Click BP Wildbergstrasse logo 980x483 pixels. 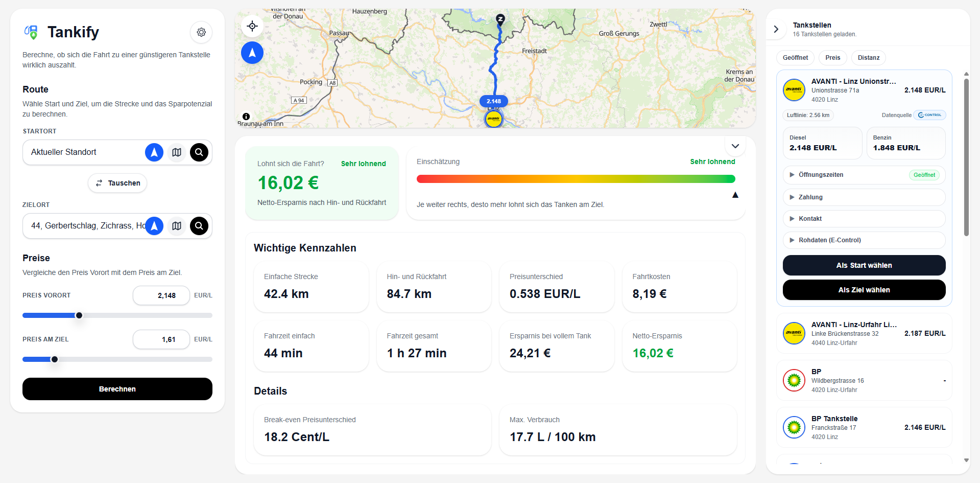pyautogui.click(x=794, y=380)
